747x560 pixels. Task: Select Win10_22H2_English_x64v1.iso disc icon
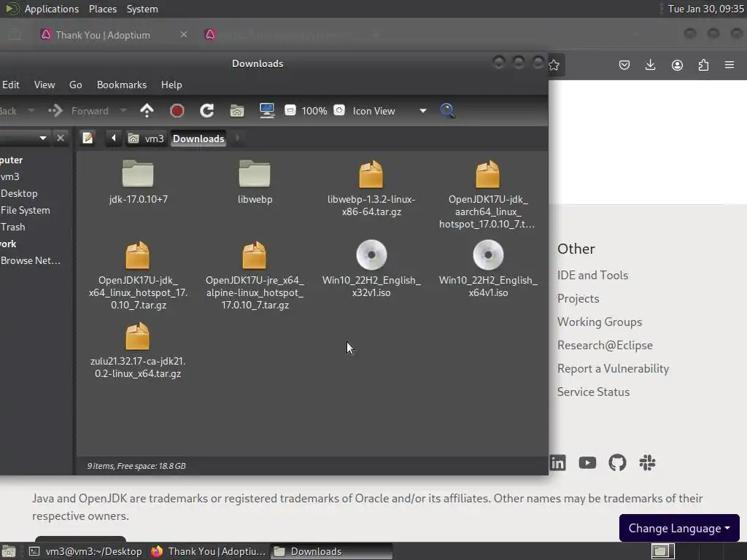[x=488, y=254]
